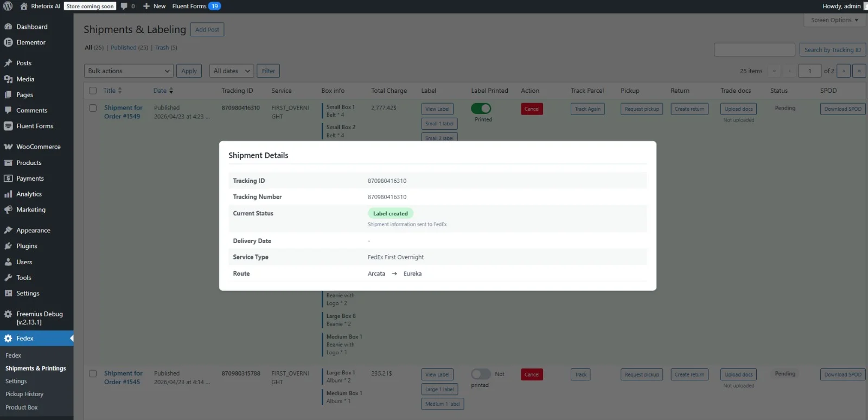This screenshot has height=420, width=868.
Task: Open All dates dropdown
Action: (x=232, y=71)
